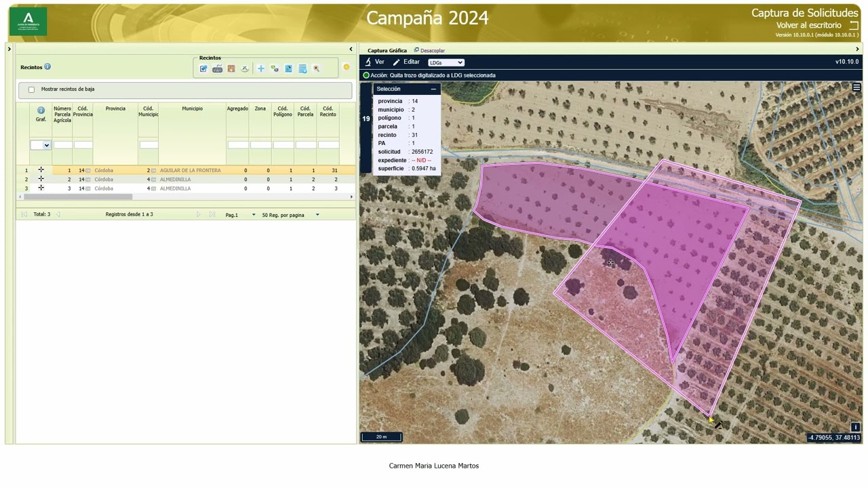
Task: Click the Desacoplar link
Action: (x=429, y=50)
